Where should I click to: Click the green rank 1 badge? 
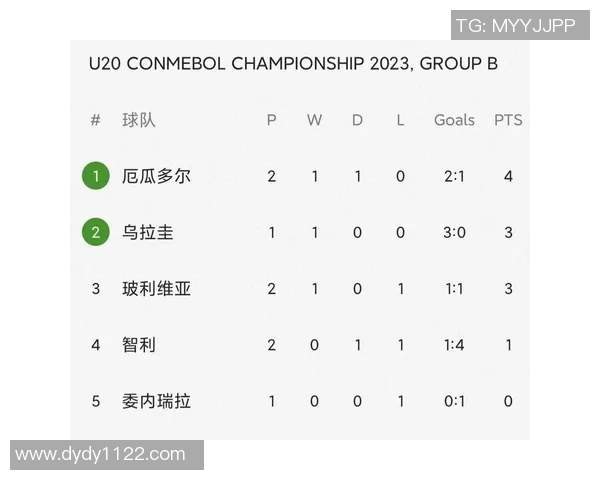[x=96, y=177]
